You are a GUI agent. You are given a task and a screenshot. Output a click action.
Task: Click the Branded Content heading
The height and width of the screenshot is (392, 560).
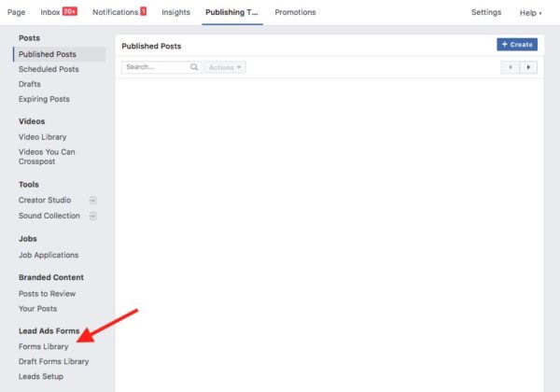(51, 277)
